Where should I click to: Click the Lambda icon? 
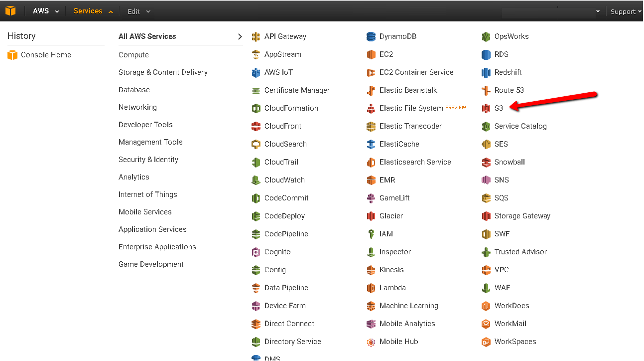point(371,288)
